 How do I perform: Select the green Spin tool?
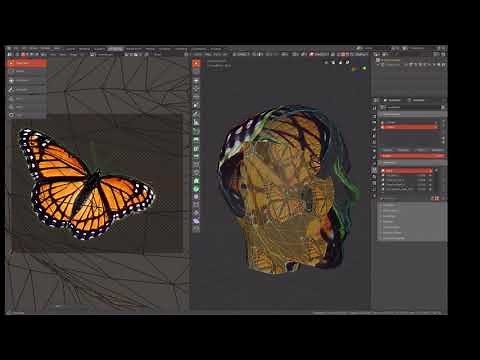click(196, 189)
